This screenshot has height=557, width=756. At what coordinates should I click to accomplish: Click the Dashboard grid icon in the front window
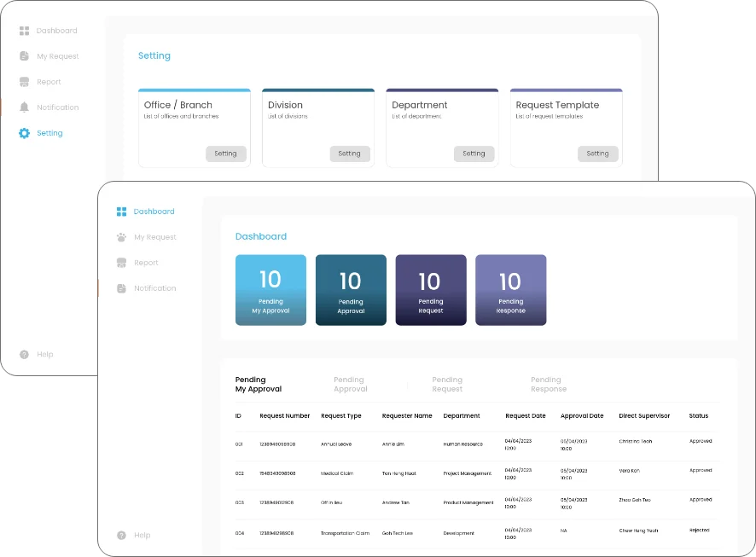(x=121, y=212)
